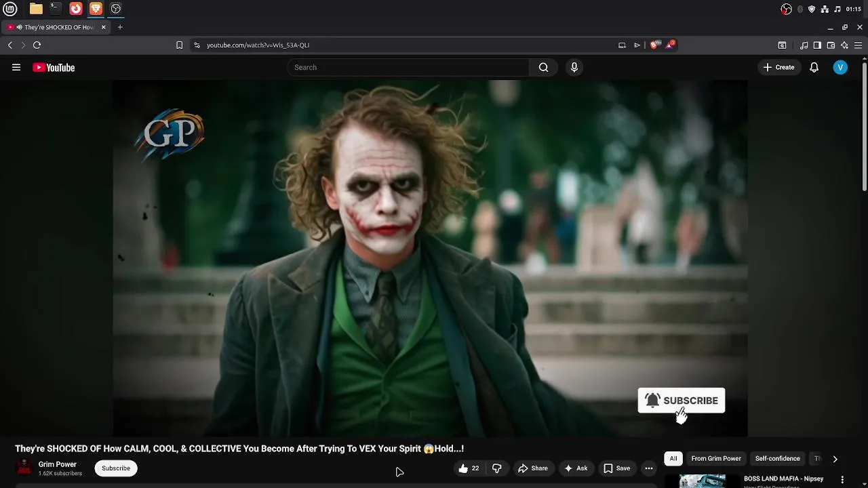Show more chips with right arrow
The height and width of the screenshot is (488, 868).
[835, 459]
